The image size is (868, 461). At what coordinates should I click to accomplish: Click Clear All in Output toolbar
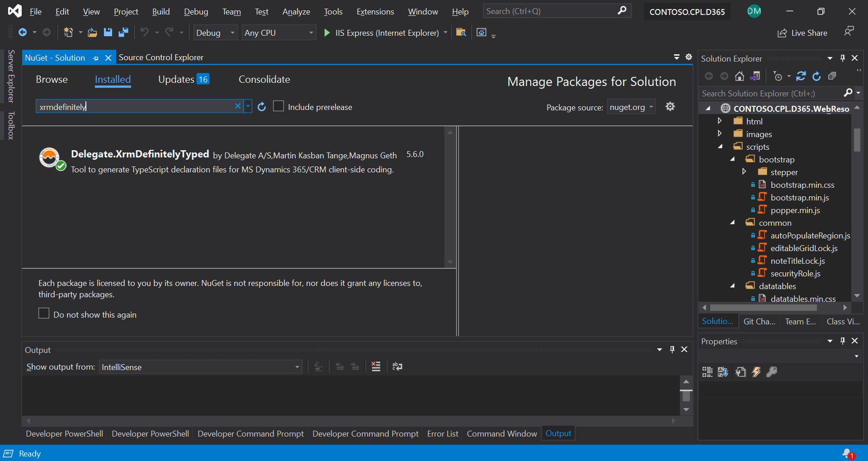(376, 366)
